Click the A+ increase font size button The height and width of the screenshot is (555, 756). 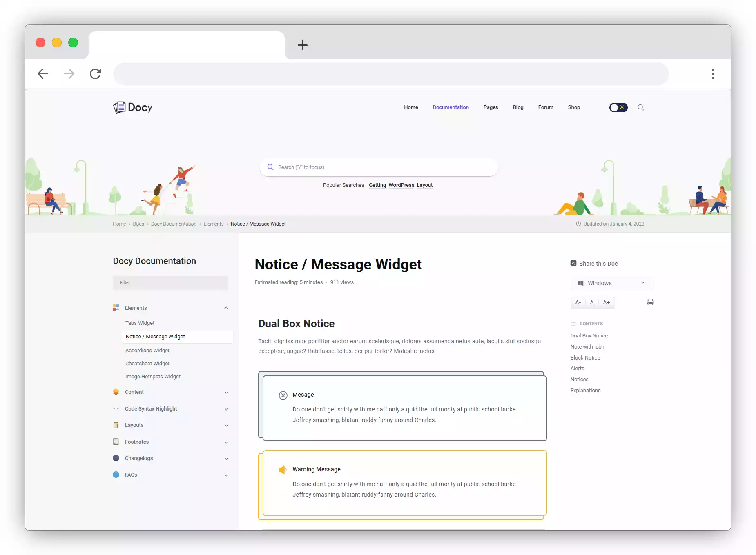[x=607, y=302]
